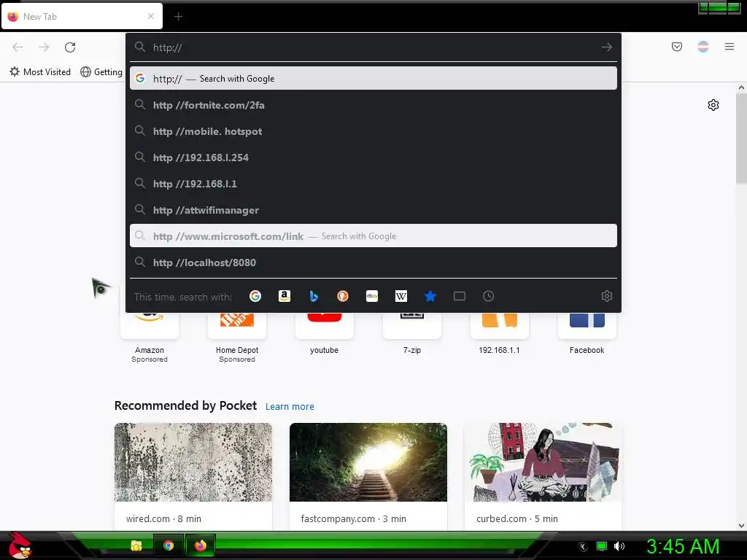Select suggestion http //www.microsoft.com/link

coord(373,236)
